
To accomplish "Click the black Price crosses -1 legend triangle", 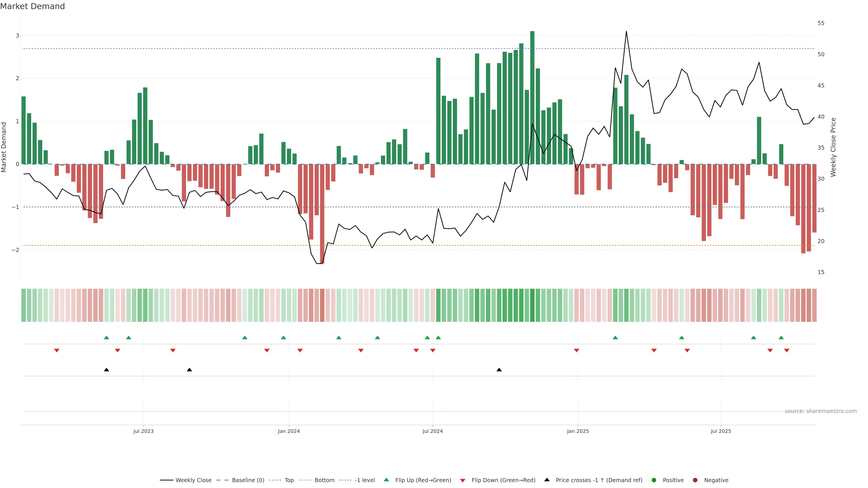I will [547, 480].
